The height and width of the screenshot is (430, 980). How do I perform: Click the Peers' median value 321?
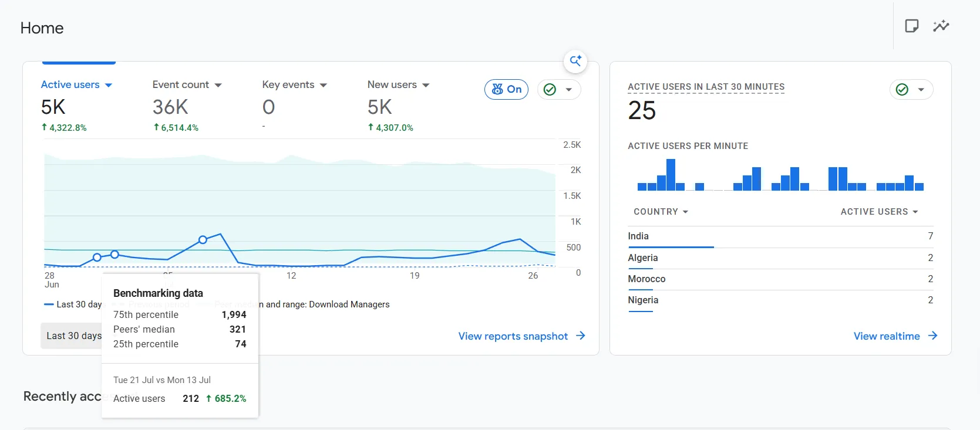(x=238, y=330)
